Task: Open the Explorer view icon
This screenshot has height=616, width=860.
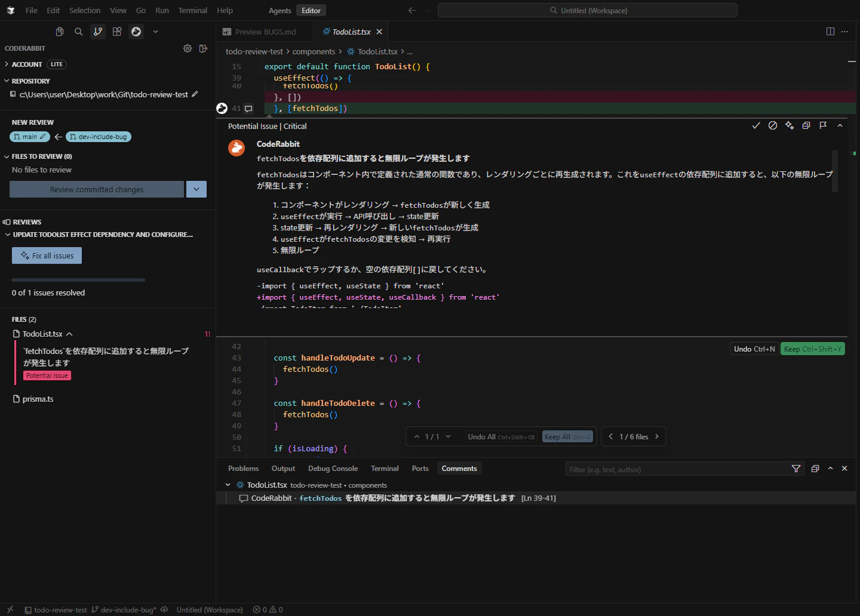Action: click(60, 32)
